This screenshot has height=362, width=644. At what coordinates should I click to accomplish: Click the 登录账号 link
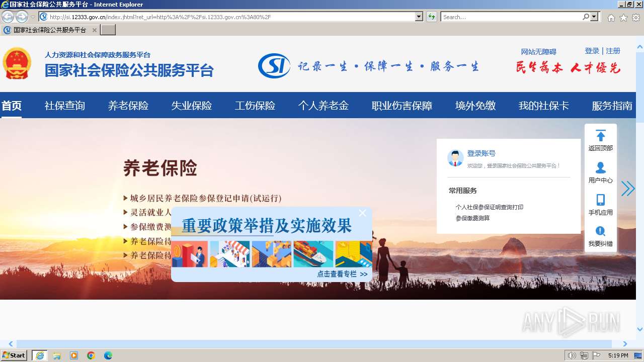click(x=481, y=153)
